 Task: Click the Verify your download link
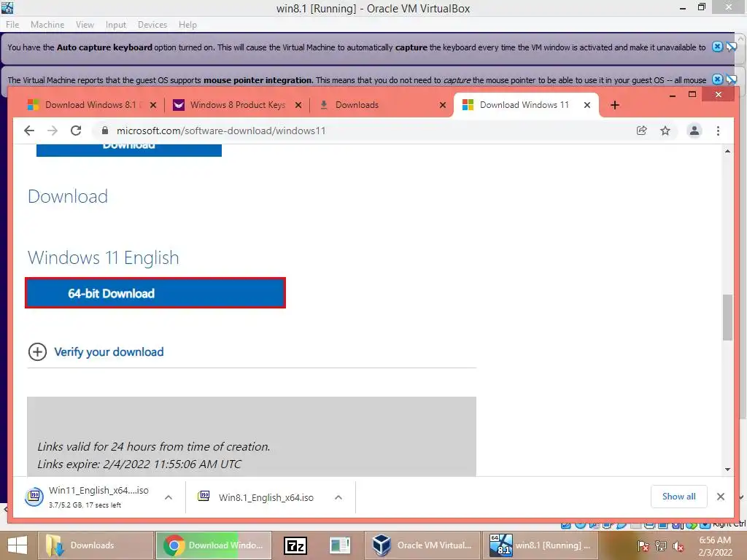109,352
